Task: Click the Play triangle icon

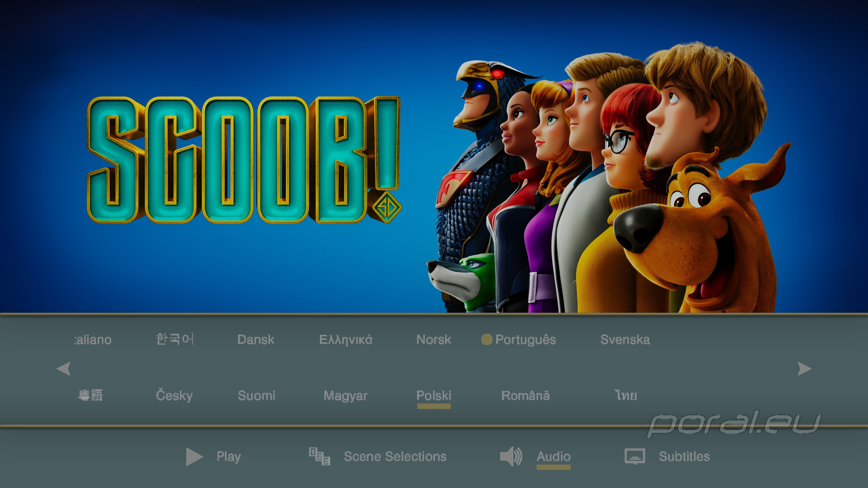Action: [194, 457]
